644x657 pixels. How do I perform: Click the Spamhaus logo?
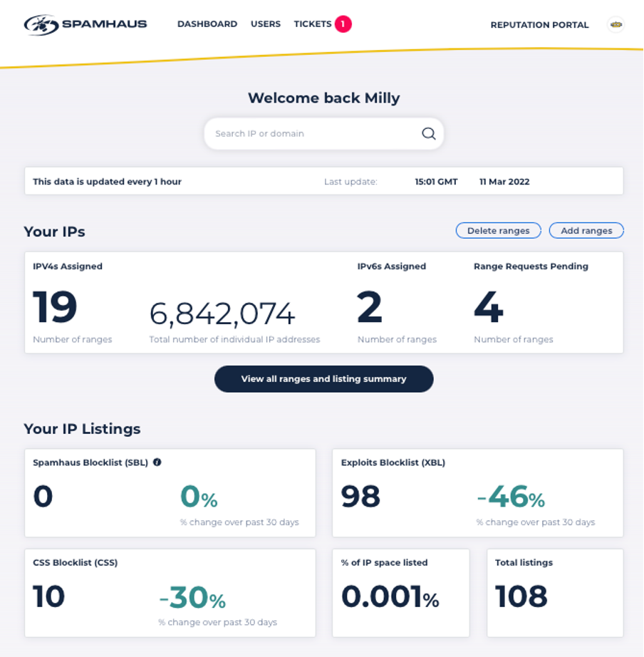(x=85, y=24)
